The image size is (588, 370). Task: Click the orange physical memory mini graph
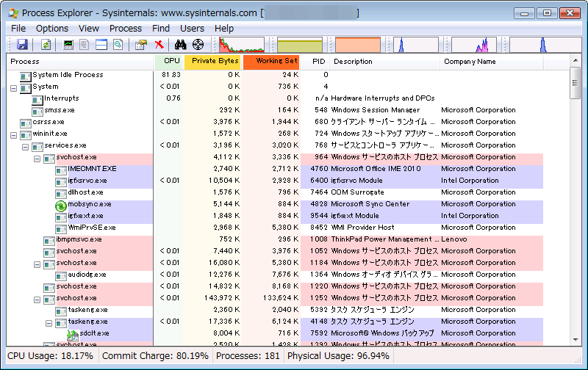[358, 45]
